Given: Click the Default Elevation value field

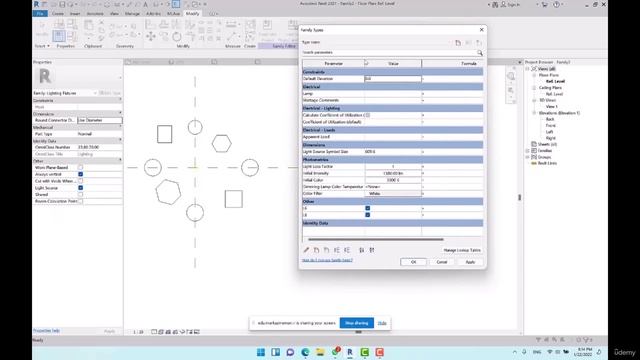Looking at the screenshot, I should tap(393, 79).
